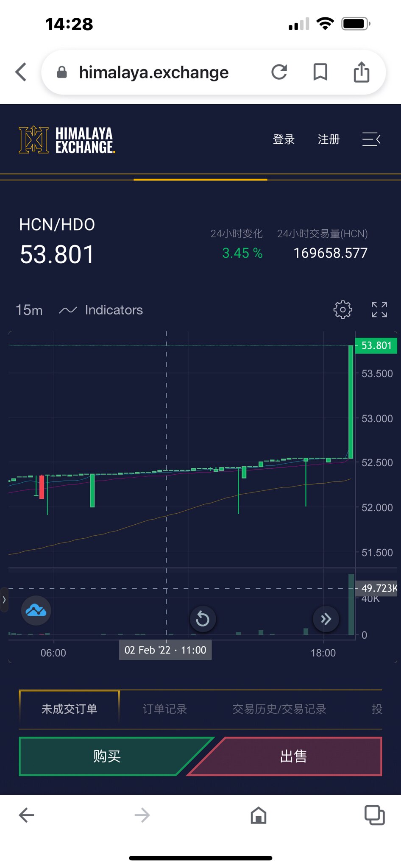Click the 52.000 price axis label
401x868 pixels.
coord(377,507)
